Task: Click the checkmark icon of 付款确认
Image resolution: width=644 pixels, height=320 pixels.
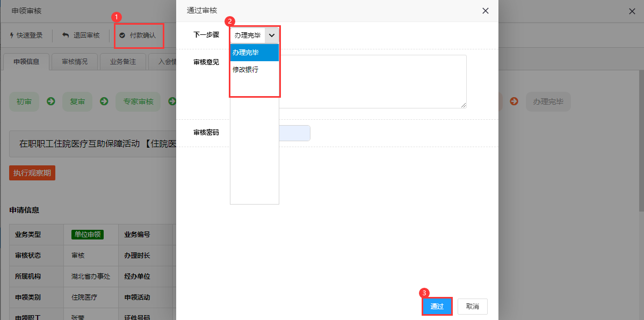Action: click(x=122, y=35)
